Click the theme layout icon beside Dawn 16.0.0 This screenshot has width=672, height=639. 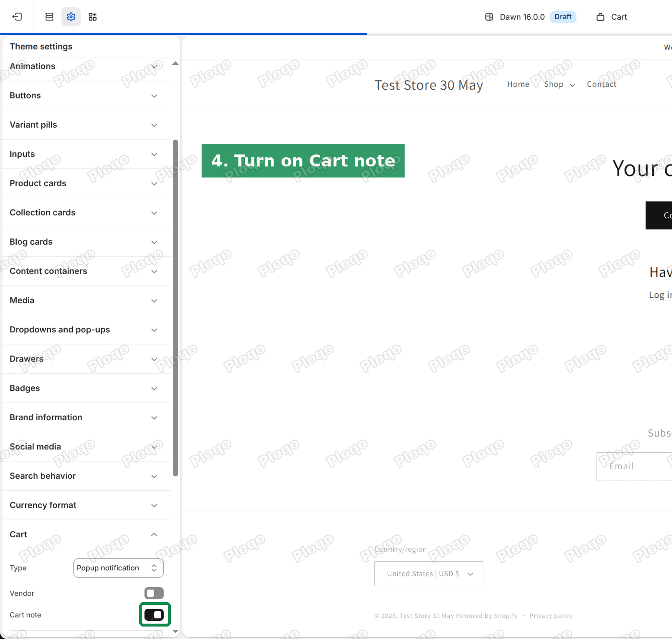click(489, 17)
